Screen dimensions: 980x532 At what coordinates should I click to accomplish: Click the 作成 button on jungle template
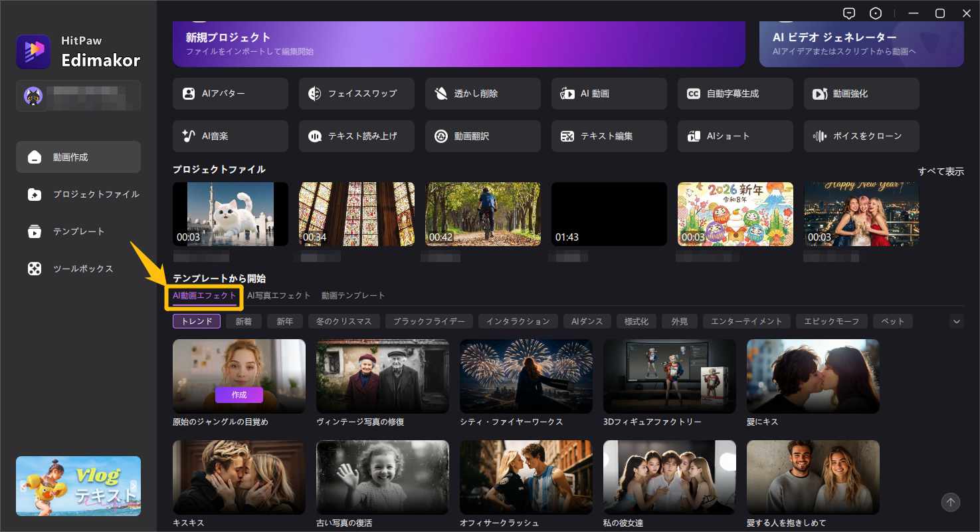[x=239, y=395]
